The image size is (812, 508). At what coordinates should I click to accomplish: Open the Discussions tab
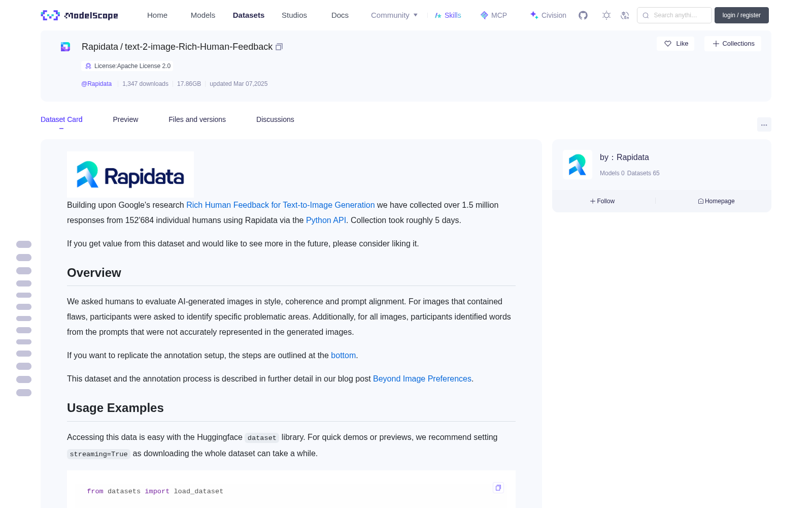(275, 119)
